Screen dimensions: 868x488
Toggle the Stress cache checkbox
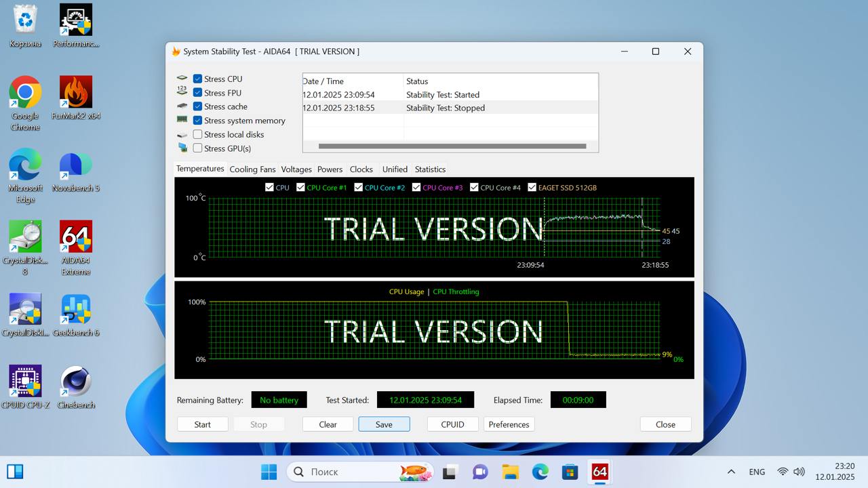tap(197, 106)
